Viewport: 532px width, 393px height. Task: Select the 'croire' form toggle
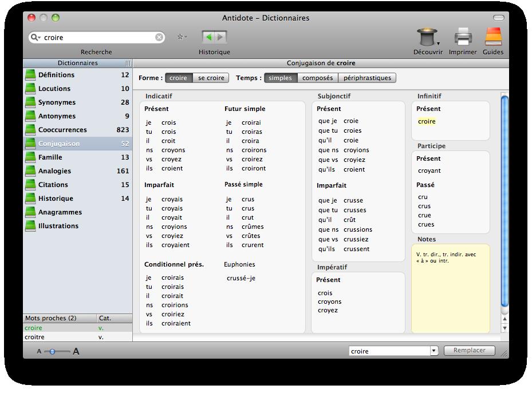179,78
